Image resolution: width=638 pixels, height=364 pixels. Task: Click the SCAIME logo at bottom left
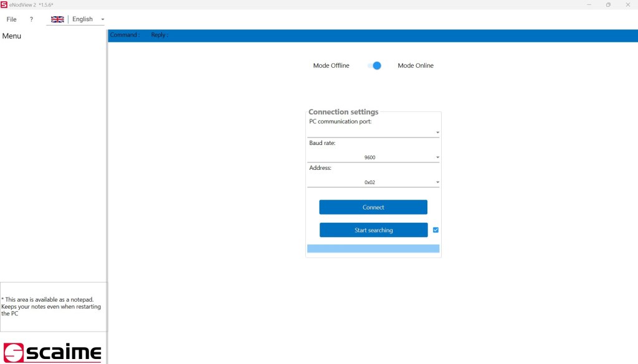point(53,351)
